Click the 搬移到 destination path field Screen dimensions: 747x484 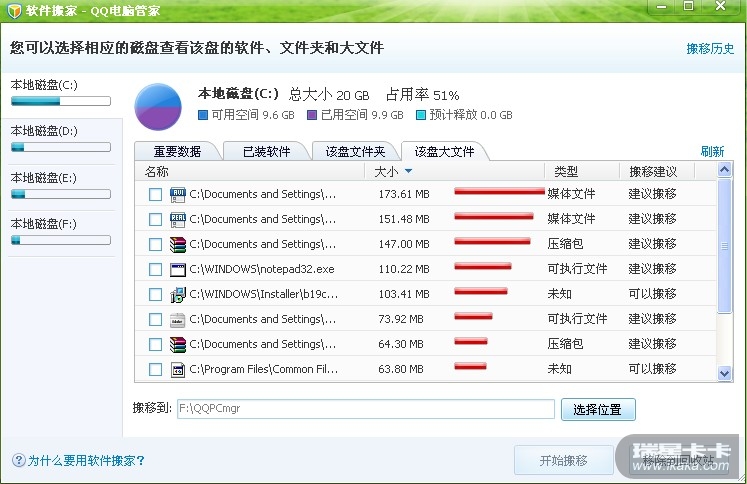[x=364, y=409]
